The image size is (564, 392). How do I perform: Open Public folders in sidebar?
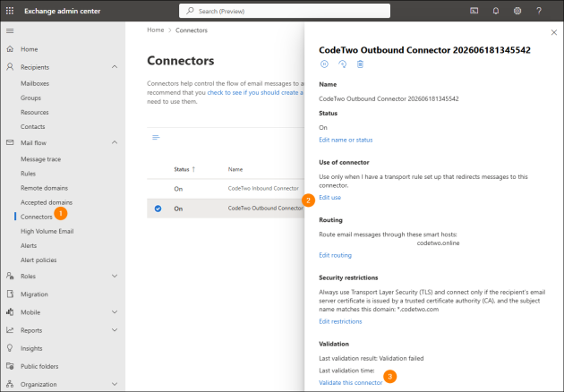(x=39, y=366)
